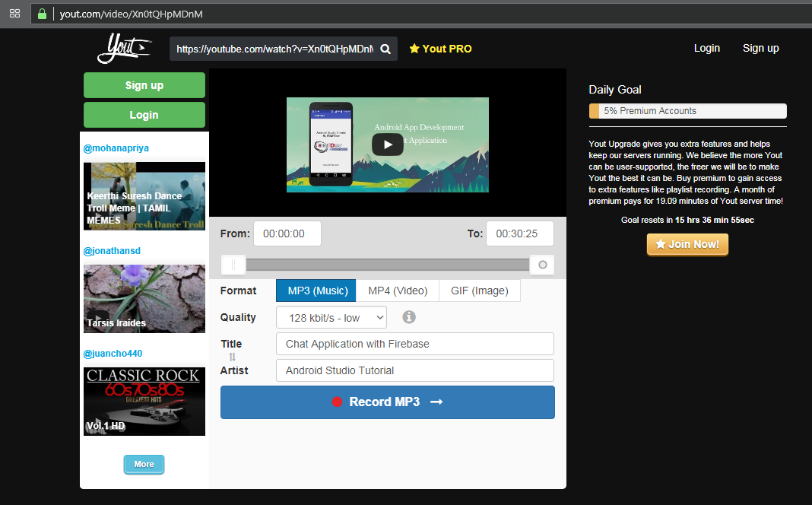The image size is (812, 505).
Task: Swap title and artist arrows icon
Action: click(x=232, y=357)
